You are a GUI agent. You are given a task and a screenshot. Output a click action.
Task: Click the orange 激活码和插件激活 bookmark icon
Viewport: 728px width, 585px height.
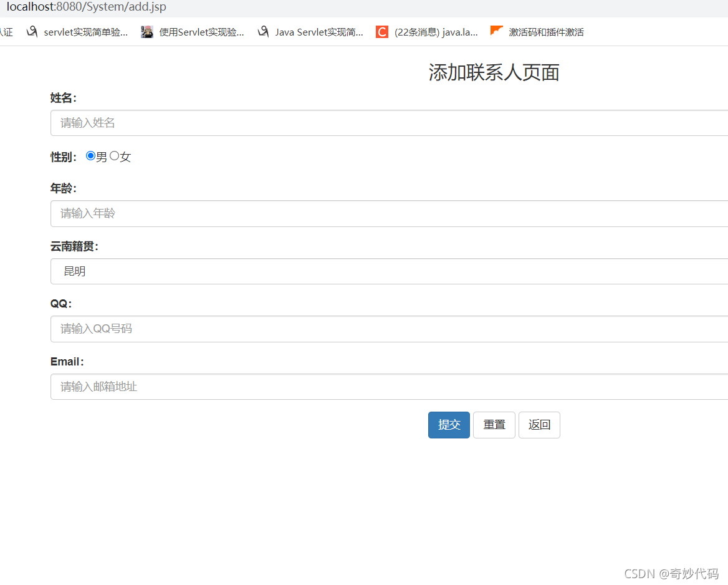(x=496, y=31)
